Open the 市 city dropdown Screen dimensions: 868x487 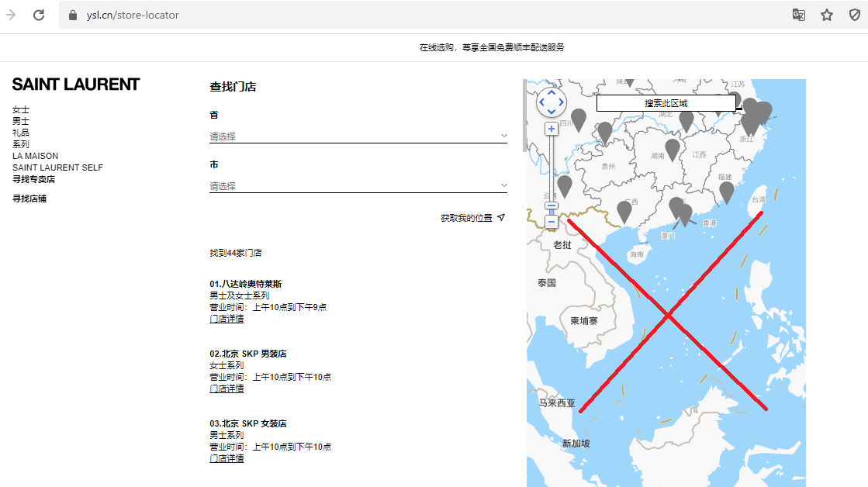[x=358, y=186]
